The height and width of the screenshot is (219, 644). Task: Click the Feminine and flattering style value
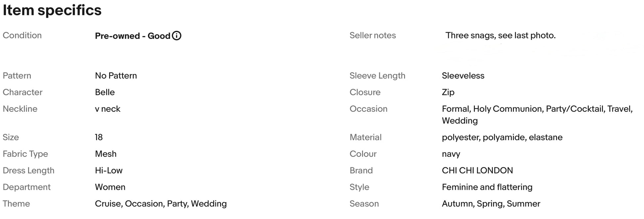pyautogui.click(x=487, y=187)
